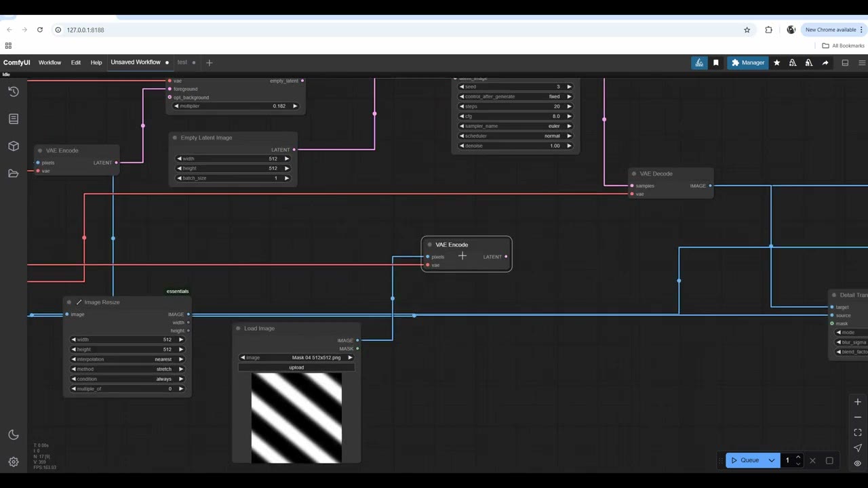
Task: Open the sampler_name euler selector
Action: pyautogui.click(x=515, y=126)
